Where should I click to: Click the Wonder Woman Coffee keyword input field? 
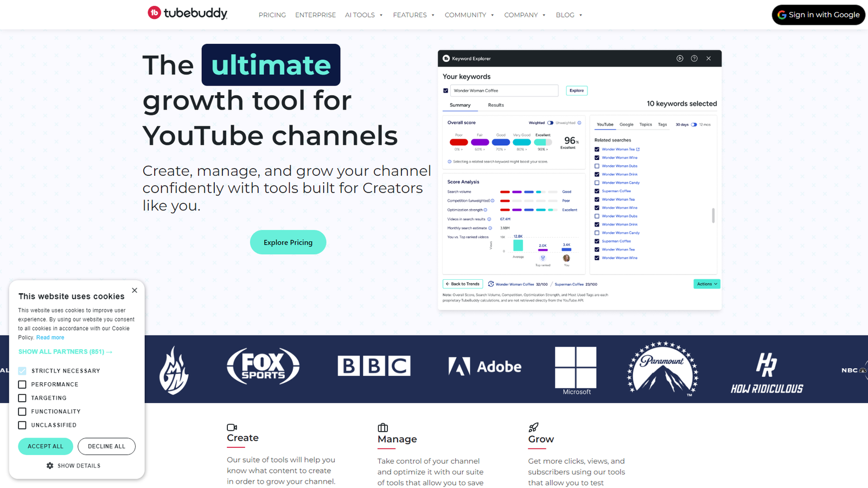point(504,91)
